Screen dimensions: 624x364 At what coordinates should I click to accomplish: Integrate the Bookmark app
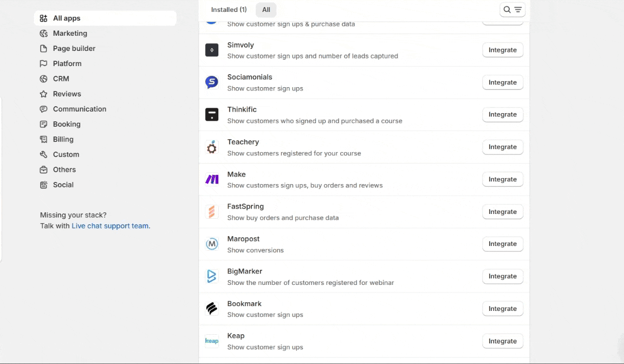[x=503, y=309]
